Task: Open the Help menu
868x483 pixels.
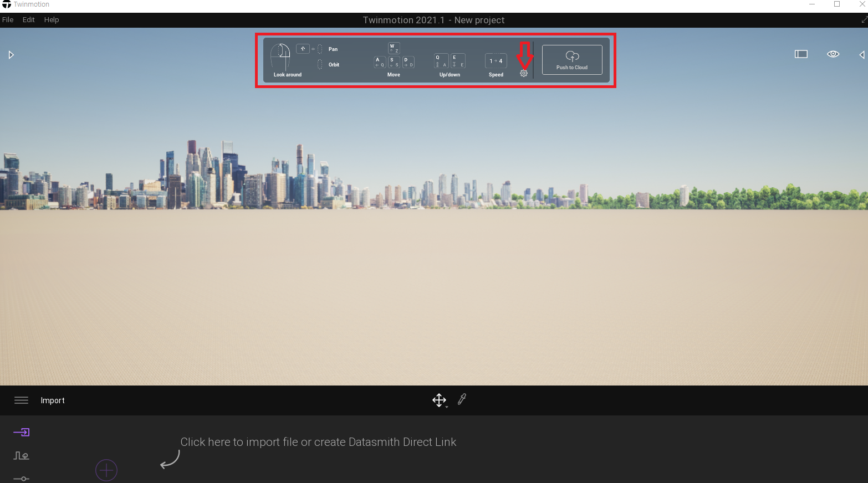Action: 52,19
